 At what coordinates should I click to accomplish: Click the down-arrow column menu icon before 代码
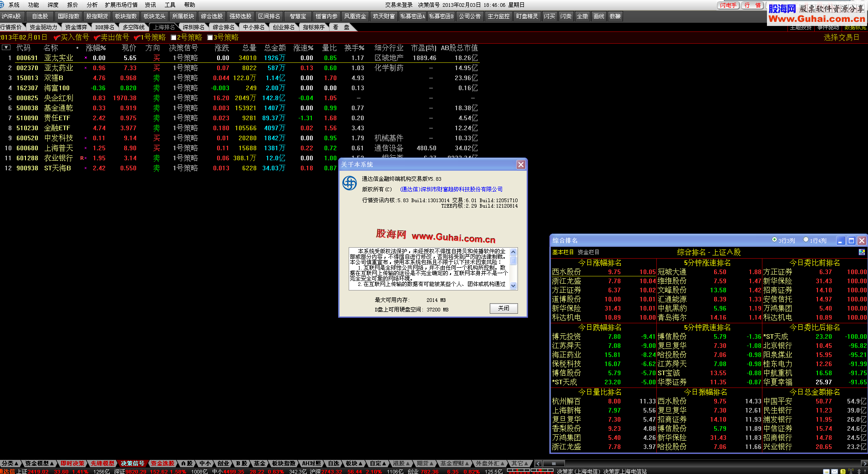point(6,47)
